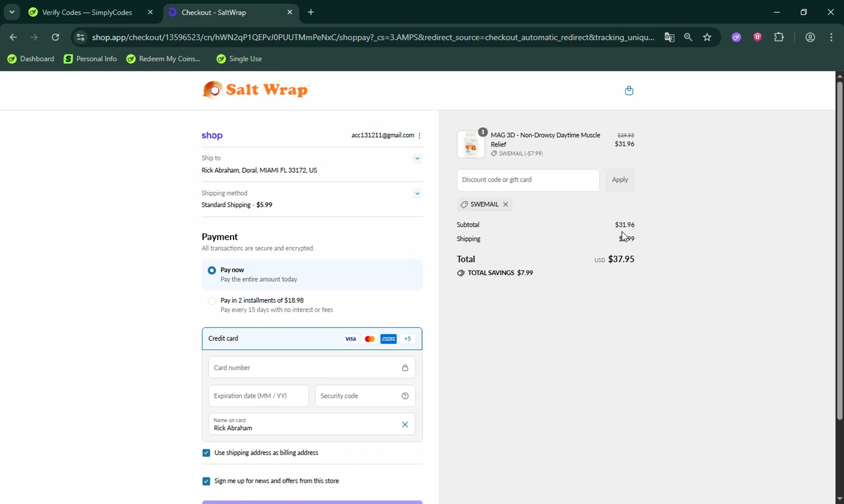Click the browser address bar URL
Screen dimensions: 844x504
coord(372,37)
